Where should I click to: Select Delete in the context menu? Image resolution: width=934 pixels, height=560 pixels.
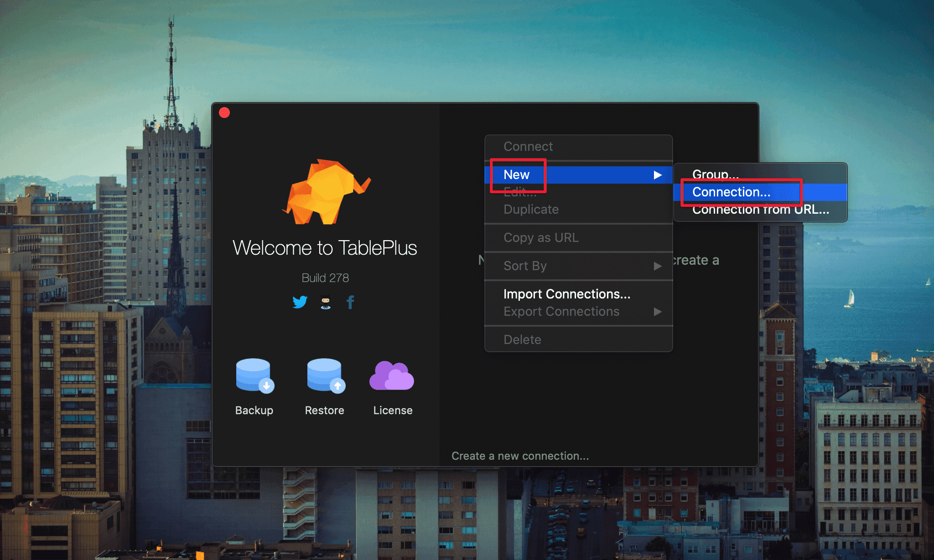click(578, 340)
